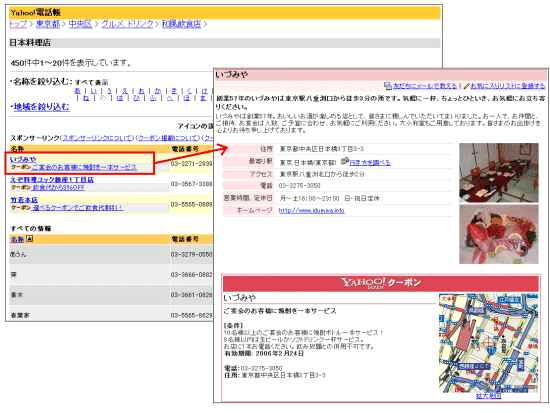The height and width of the screenshot is (413, 550).
Task: Select phone number 03-5565-0888
Action: point(192,204)
